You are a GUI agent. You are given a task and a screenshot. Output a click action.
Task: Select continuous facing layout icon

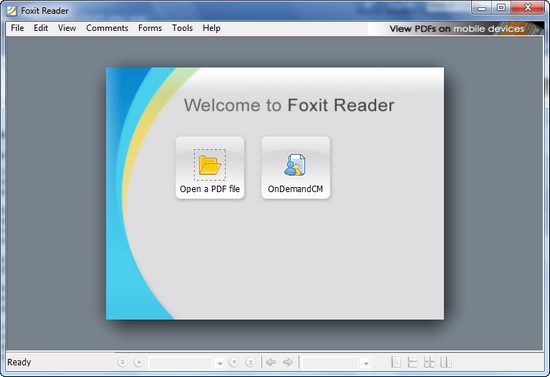429,362
